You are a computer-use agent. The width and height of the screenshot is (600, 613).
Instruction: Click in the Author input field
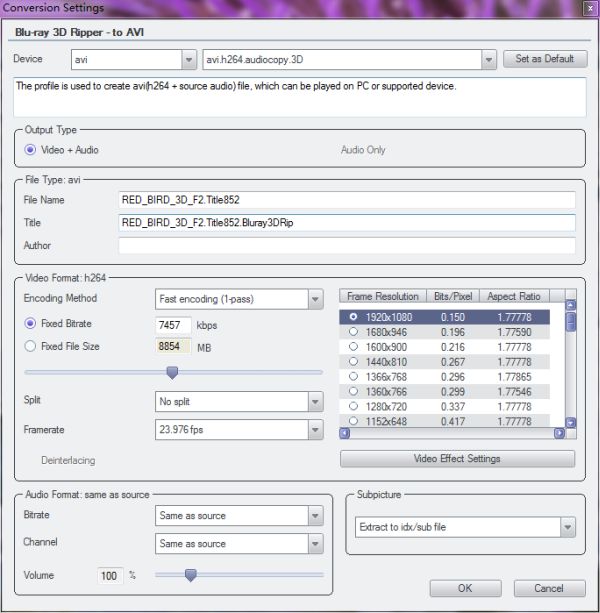pos(346,246)
